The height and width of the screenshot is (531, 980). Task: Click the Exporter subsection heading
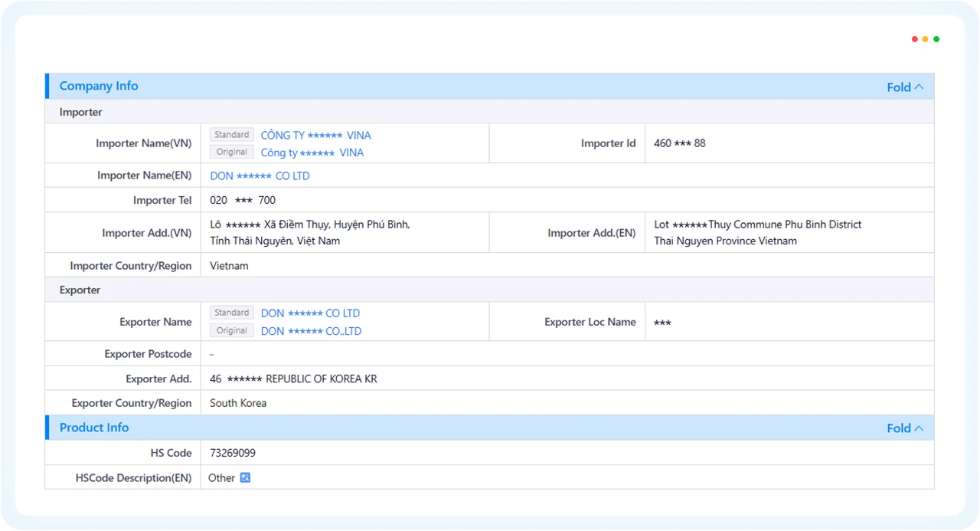(80, 290)
